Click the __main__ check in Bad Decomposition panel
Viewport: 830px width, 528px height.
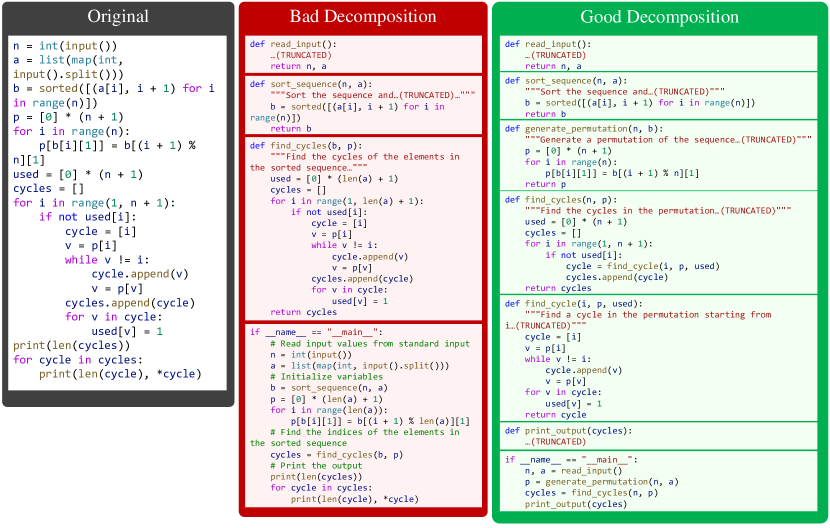pos(317,333)
